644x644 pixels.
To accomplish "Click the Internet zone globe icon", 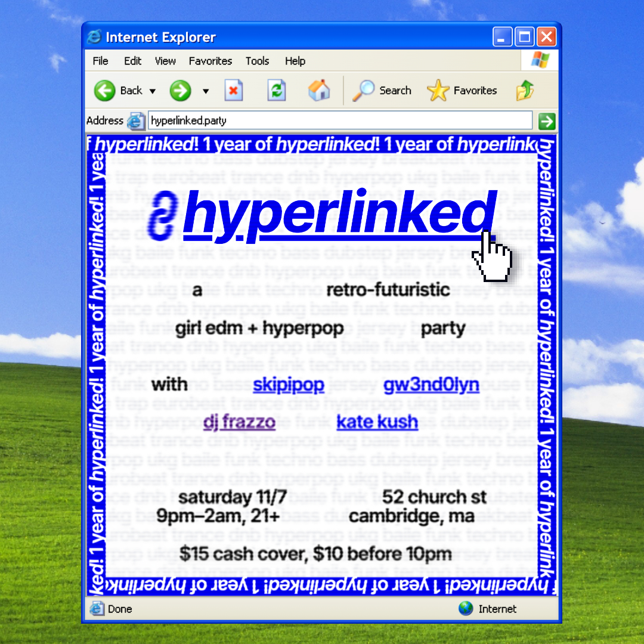I will point(466,608).
